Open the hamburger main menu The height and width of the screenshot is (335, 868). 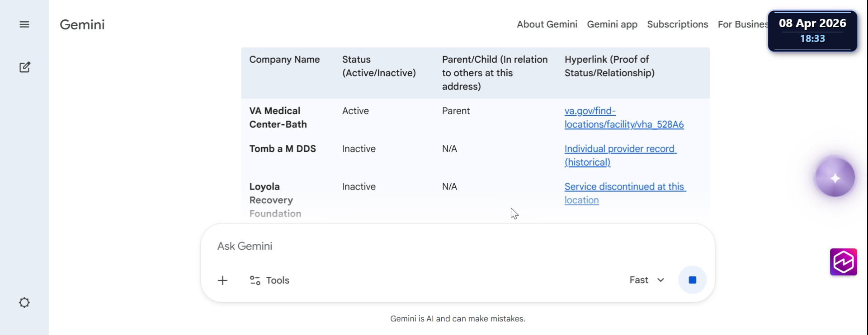pos(24,24)
